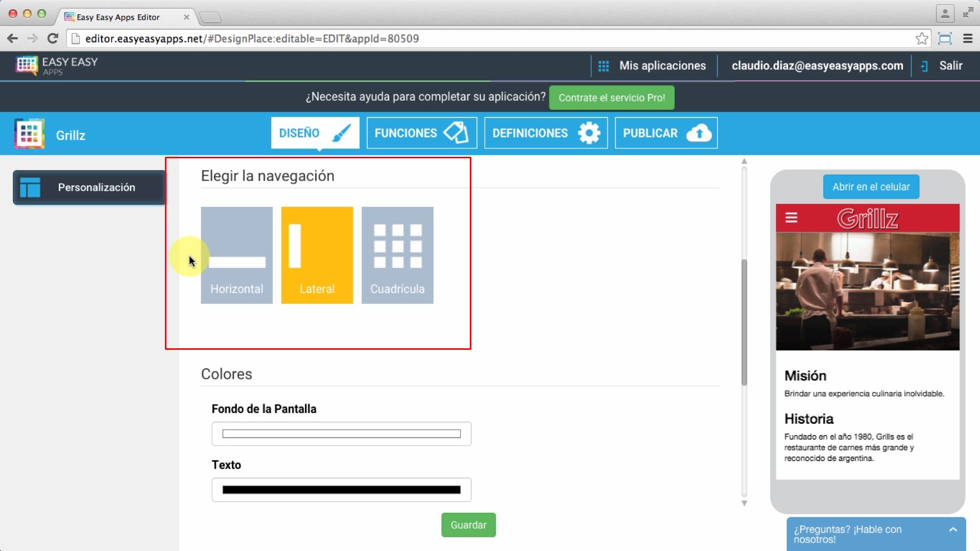This screenshot has width=980, height=551.
Task: Click the Grillz app colorful icon
Action: point(29,133)
